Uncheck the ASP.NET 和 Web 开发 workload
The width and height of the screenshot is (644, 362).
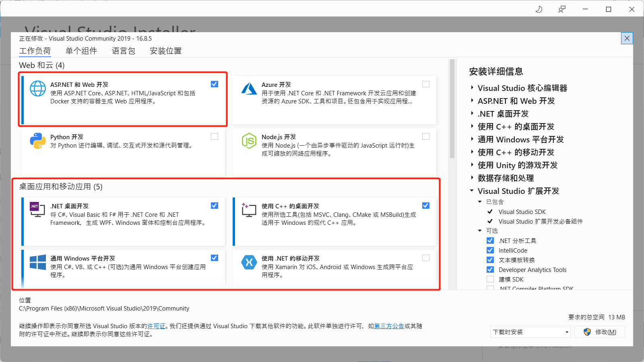click(215, 84)
